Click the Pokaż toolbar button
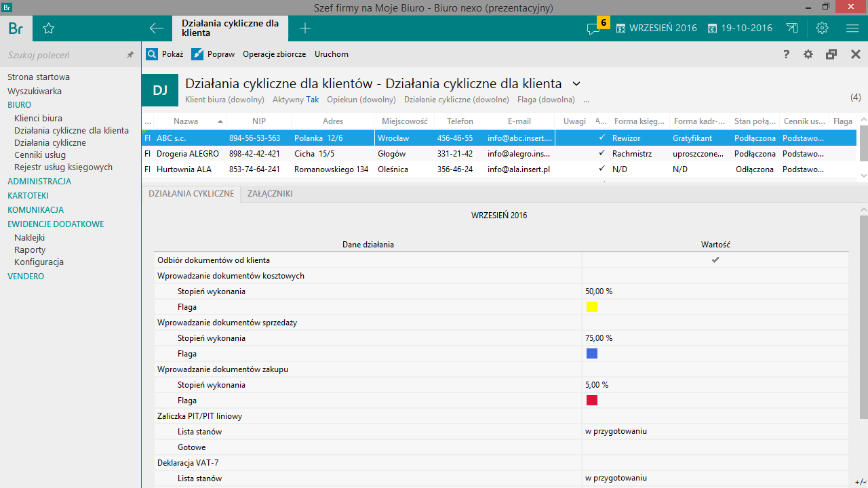 (165, 54)
